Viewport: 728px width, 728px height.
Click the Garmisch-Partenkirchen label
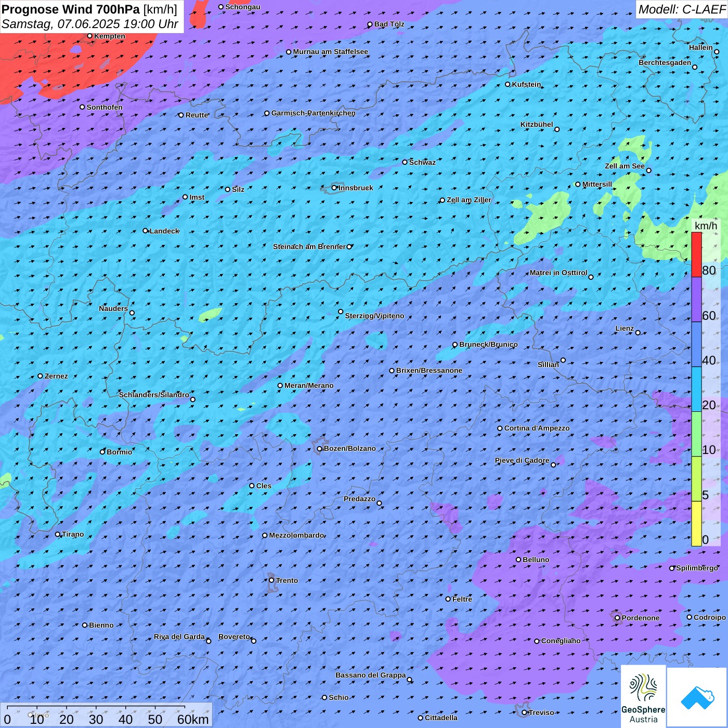tap(314, 113)
